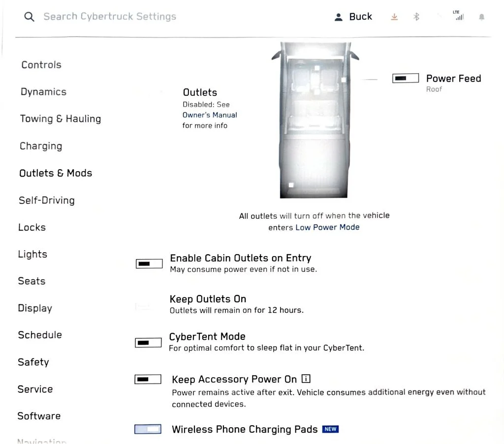Enable Cabin Outlets on Entry switch
Viewport: 504px width, 444px height.
click(149, 264)
